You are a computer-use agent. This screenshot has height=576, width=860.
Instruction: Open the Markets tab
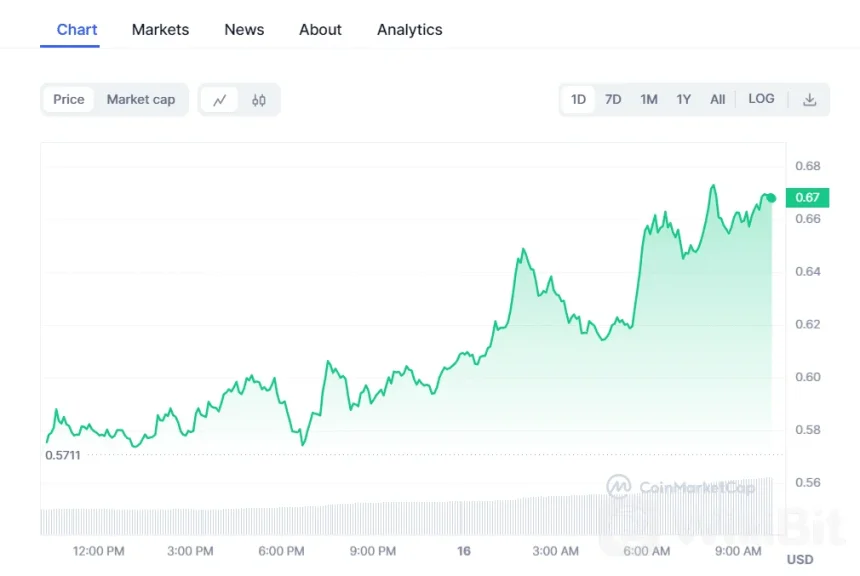pos(160,29)
